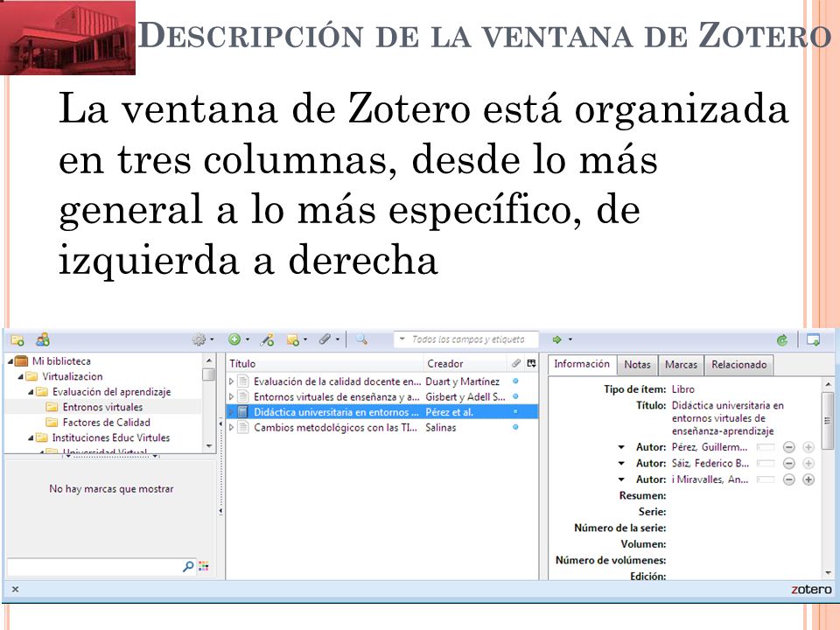This screenshot has height=630, width=840.
Task: Collapse the Mi biblioteca tree node
Action: coord(10,361)
